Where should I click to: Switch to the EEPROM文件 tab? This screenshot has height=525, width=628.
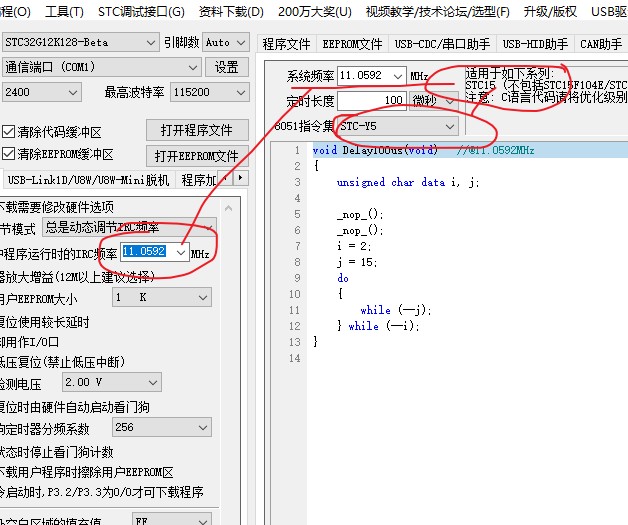352,44
